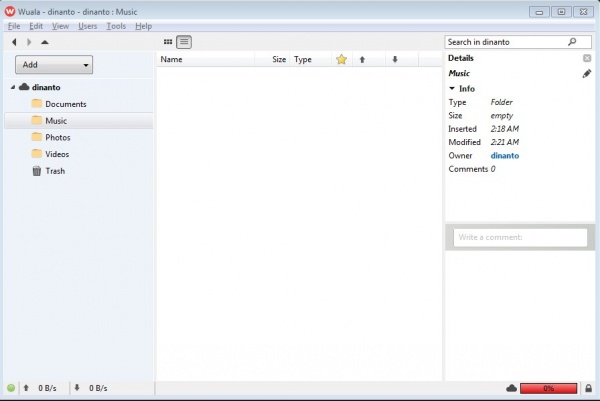This screenshot has height=401, width=600.
Task: Navigate up one folder level
Action: (45, 42)
